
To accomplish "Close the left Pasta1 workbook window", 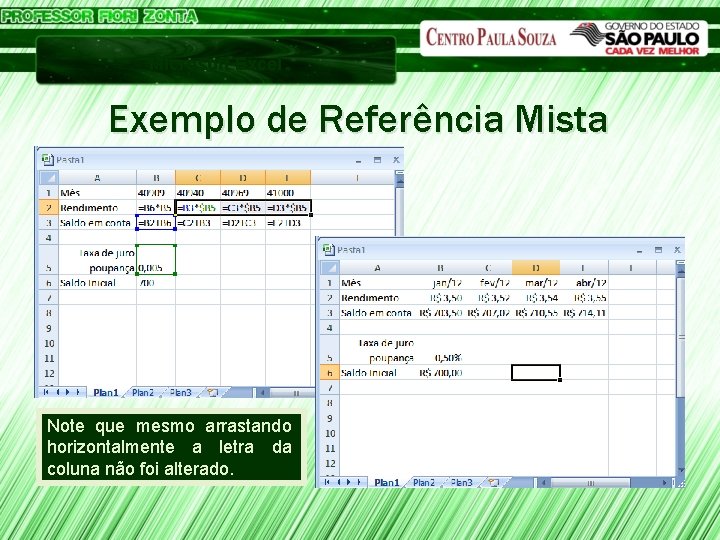I will coord(396,160).
